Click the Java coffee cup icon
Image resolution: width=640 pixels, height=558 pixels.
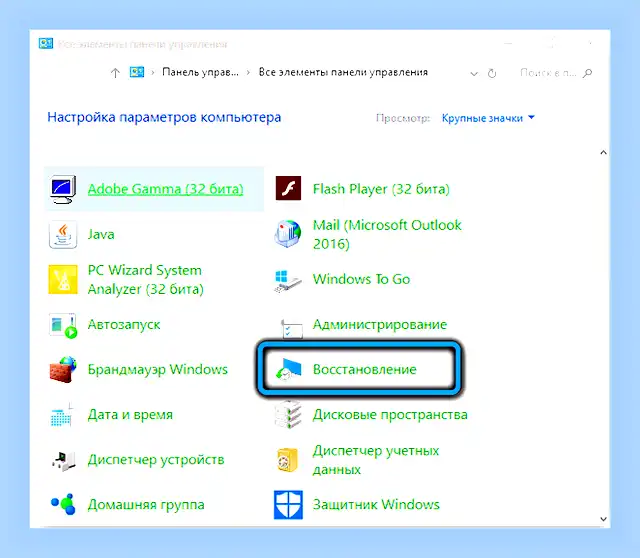click(63, 234)
